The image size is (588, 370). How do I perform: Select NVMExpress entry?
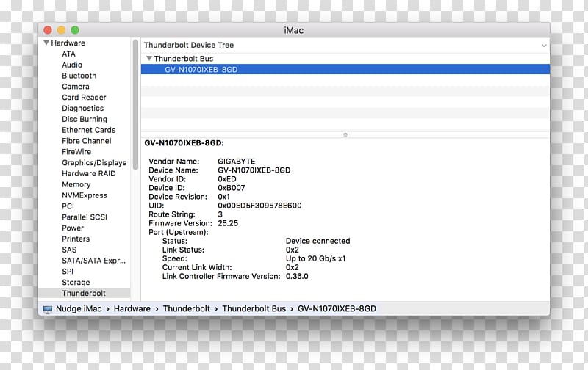[x=85, y=195]
